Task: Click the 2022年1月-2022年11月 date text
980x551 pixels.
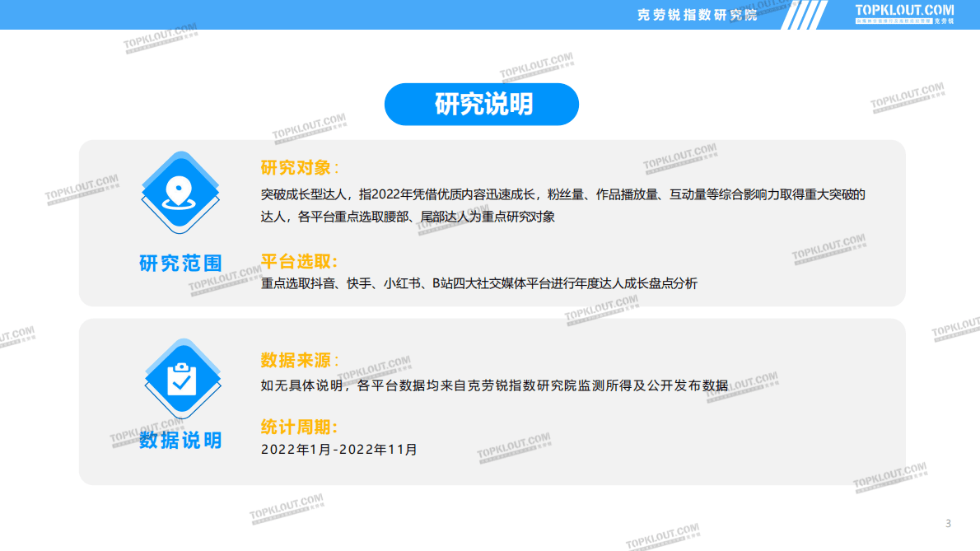Action: [x=338, y=450]
